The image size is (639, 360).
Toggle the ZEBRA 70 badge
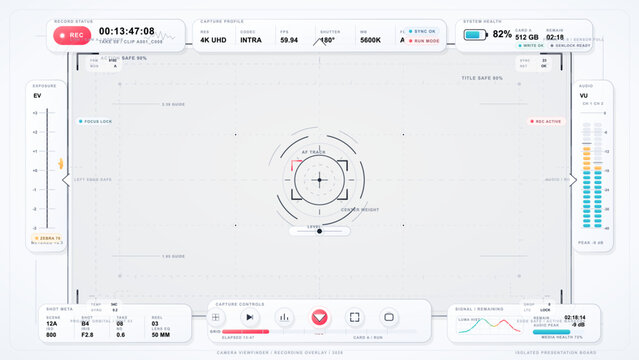pyautogui.click(x=47, y=238)
